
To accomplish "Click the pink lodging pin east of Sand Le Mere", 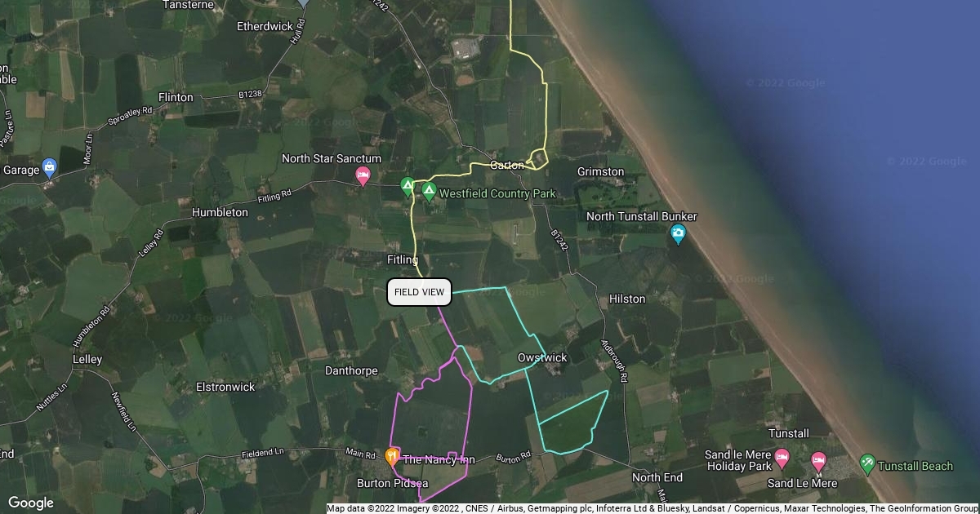I will tap(819, 462).
